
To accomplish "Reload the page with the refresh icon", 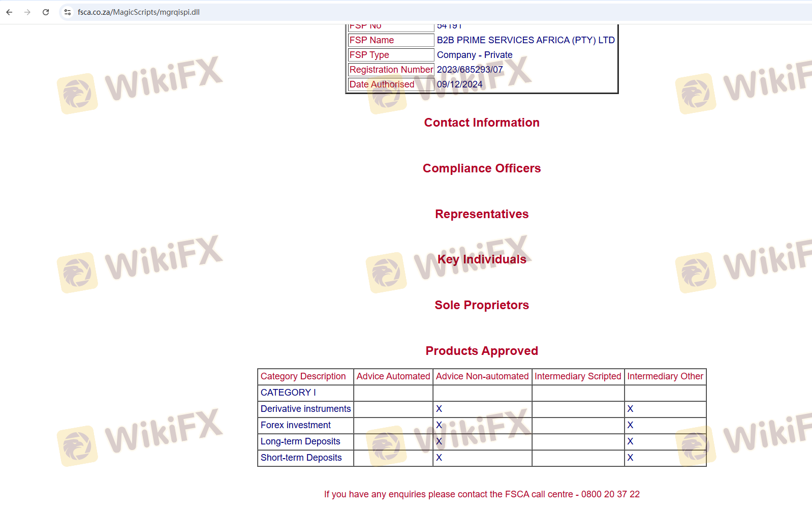I will pos(46,12).
